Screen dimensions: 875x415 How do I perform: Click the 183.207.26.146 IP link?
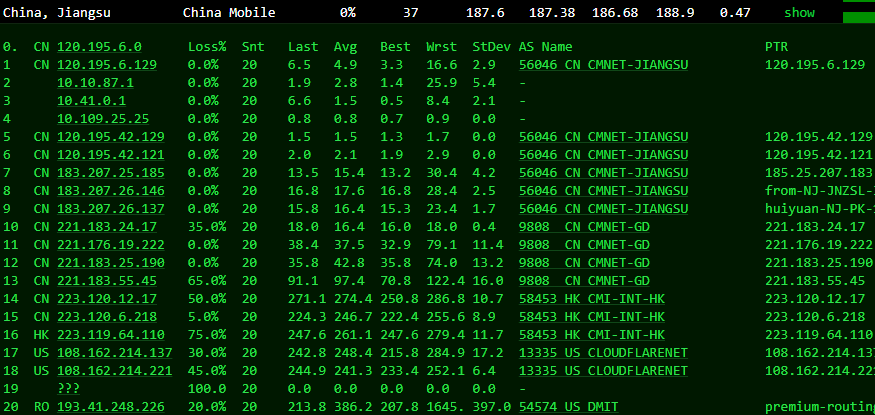(110, 191)
